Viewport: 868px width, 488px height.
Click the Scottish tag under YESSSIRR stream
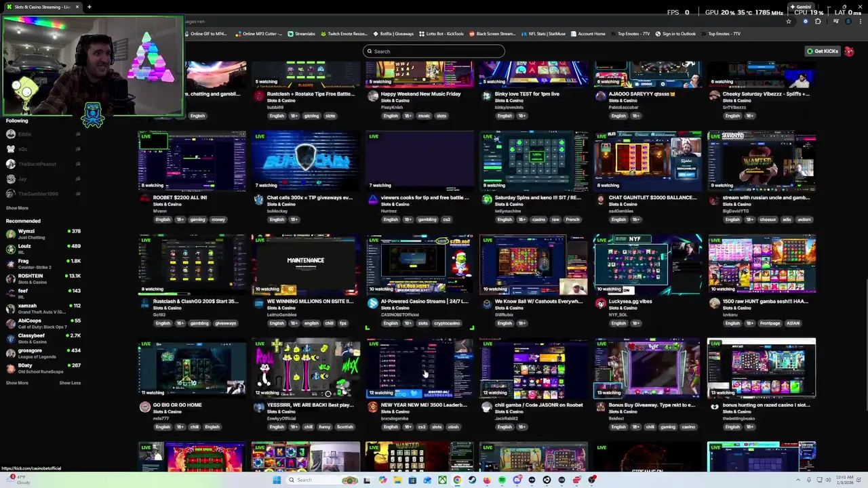344,427
